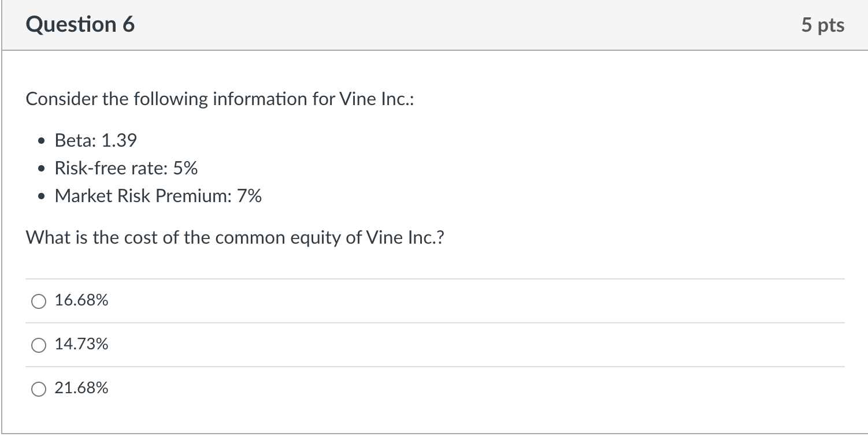Select the 21.68% answer radio button
This screenshot has height=440, width=868.
click(x=38, y=389)
